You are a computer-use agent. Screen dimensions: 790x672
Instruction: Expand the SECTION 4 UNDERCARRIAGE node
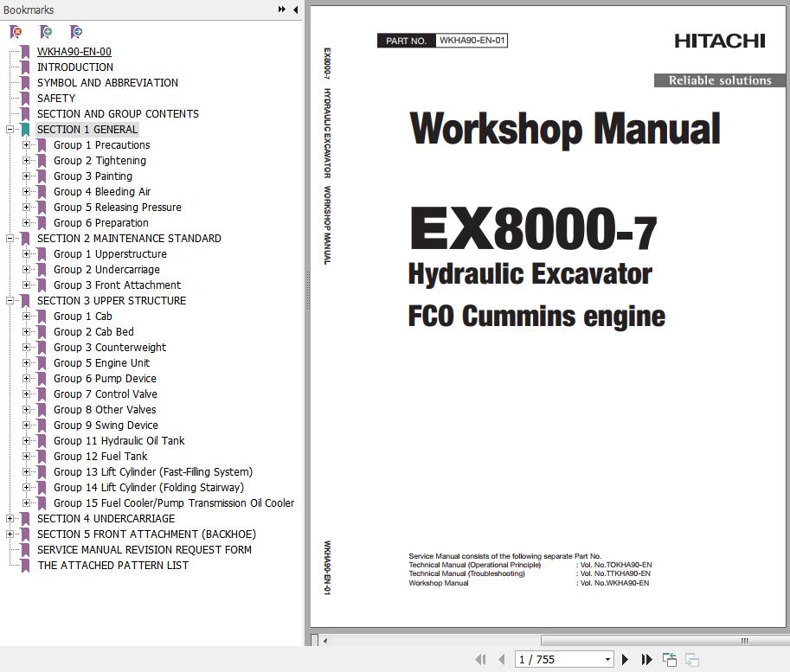[x=10, y=519]
